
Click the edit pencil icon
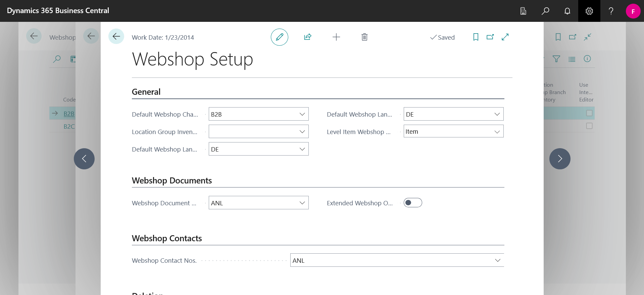click(280, 37)
